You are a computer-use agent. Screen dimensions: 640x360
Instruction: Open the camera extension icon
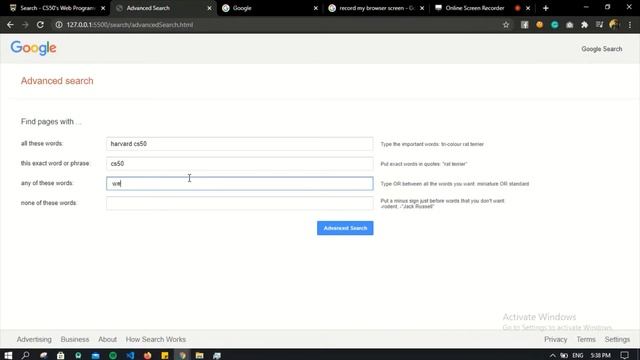tap(569, 25)
